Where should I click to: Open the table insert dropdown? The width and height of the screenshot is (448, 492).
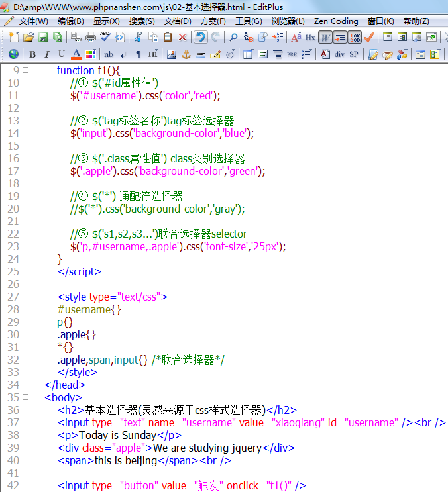(248, 54)
